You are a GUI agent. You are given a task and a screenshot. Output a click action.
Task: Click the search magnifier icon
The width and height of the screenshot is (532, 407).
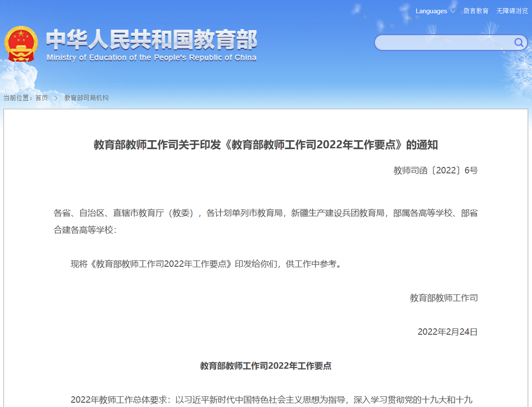pos(518,43)
